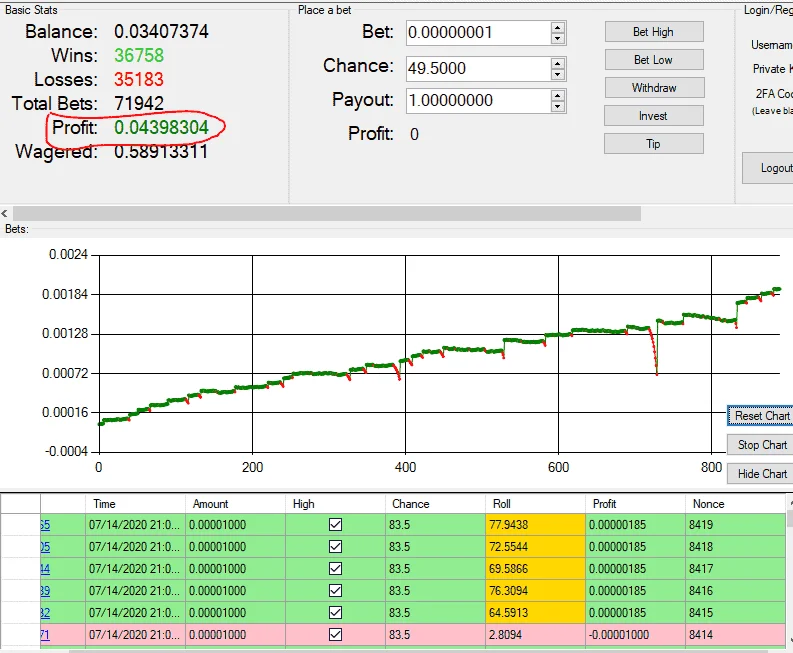Select roll value 72.5544 cell
793x653 pixels.
pyautogui.click(x=535, y=547)
